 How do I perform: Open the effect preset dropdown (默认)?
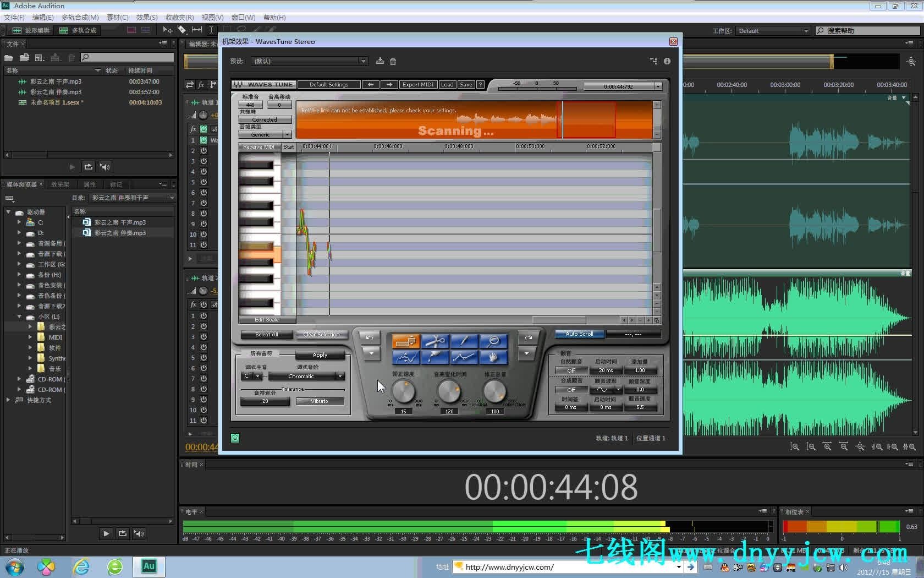click(310, 61)
